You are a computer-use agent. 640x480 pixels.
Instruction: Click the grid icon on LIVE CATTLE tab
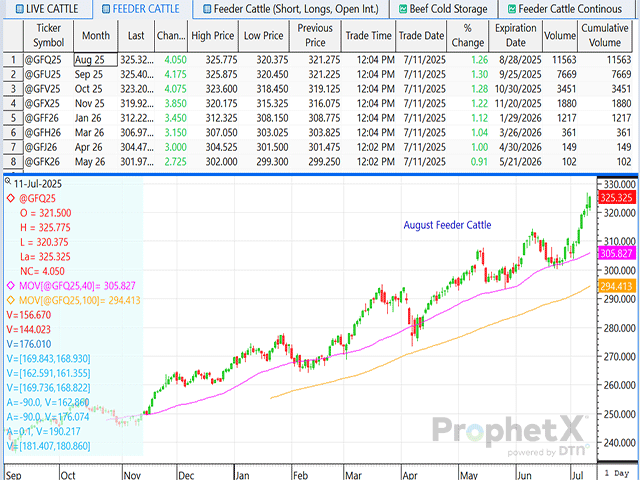click(19, 9)
